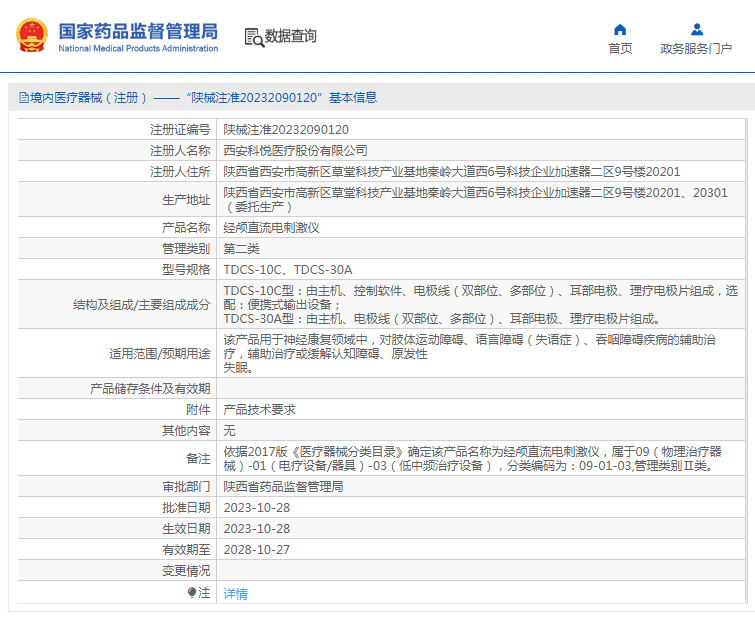The height and width of the screenshot is (619, 755).
Task: Click the 首页 home icon
Action: (x=620, y=30)
